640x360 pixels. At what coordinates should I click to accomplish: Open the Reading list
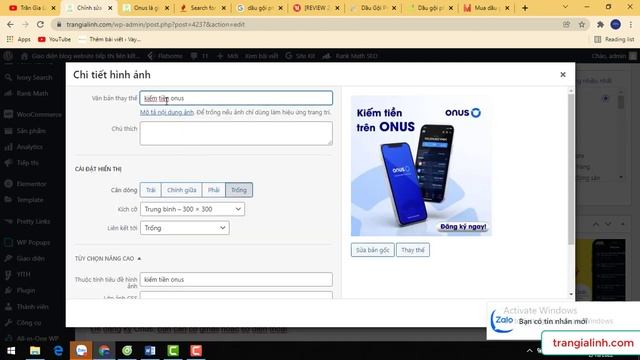click(614, 40)
